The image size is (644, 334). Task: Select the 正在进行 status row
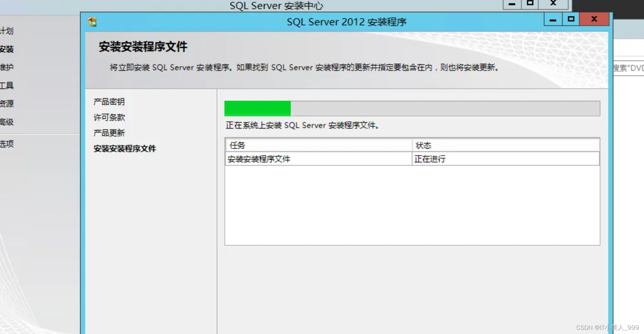tap(430, 159)
